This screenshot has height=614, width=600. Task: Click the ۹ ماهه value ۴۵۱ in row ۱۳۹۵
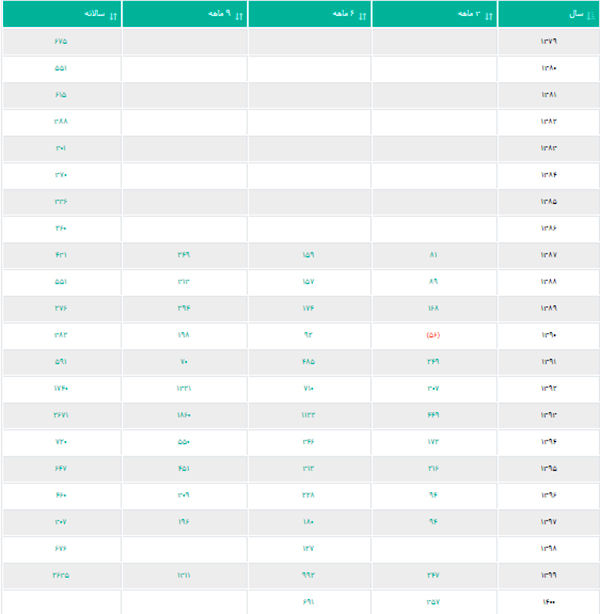pyautogui.click(x=184, y=468)
